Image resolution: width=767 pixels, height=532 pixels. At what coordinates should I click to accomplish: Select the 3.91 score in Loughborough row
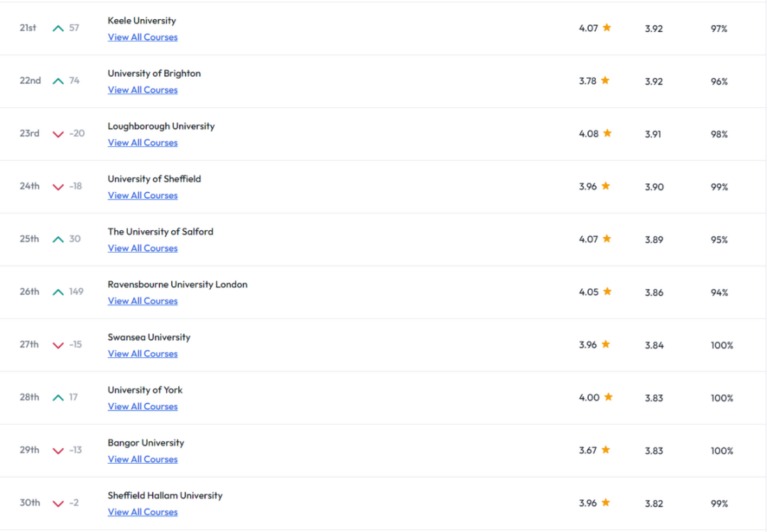[653, 134]
